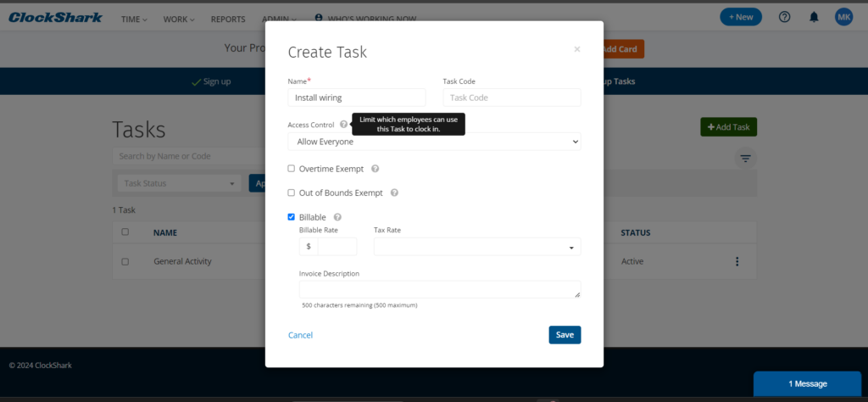Open the MK user avatar menu

843,17
